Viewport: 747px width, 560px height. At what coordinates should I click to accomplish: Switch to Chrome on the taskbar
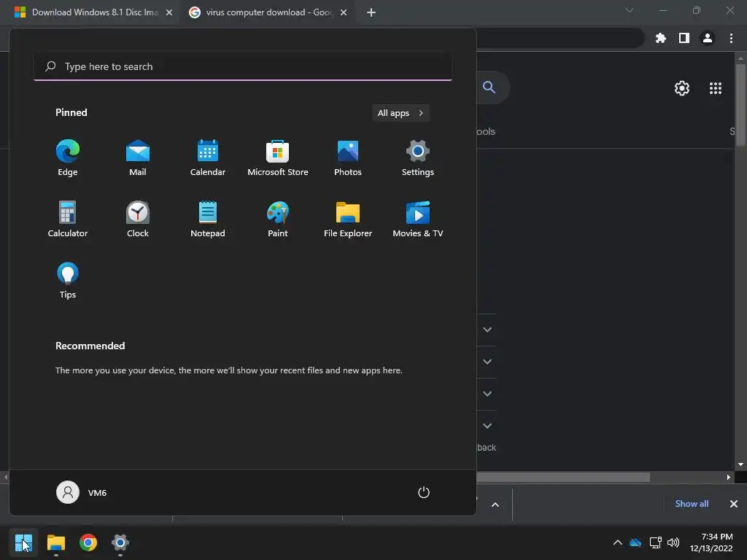click(x=88, y=542)
